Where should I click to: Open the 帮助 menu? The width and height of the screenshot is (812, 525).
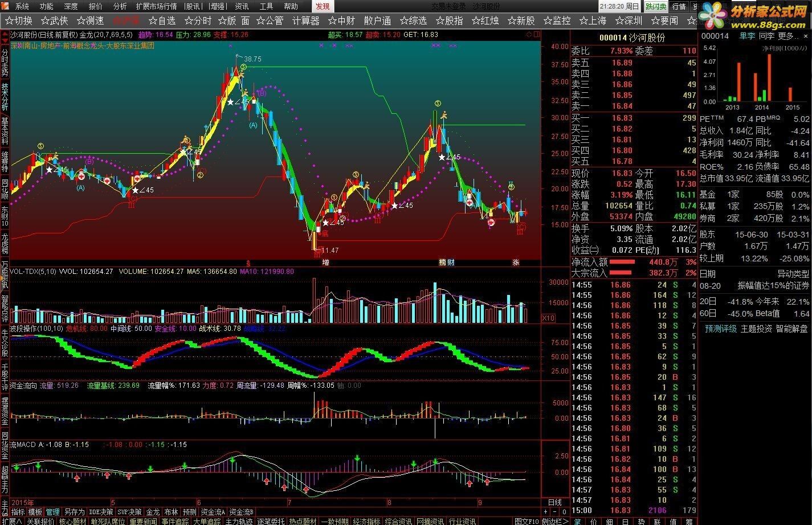tap(291, 6)
